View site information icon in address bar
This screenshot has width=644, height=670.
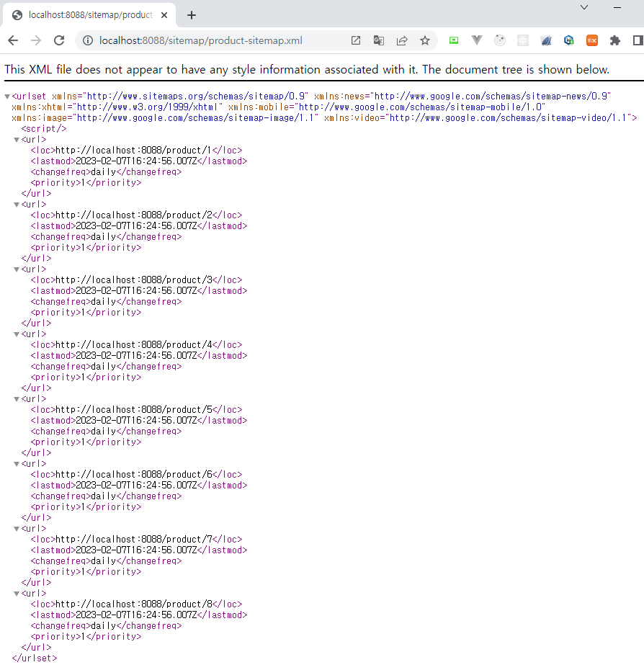[x=88, y=40]
